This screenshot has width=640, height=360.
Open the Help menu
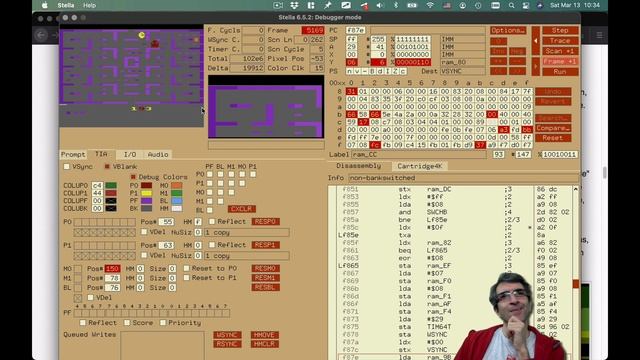pos(89,5)
